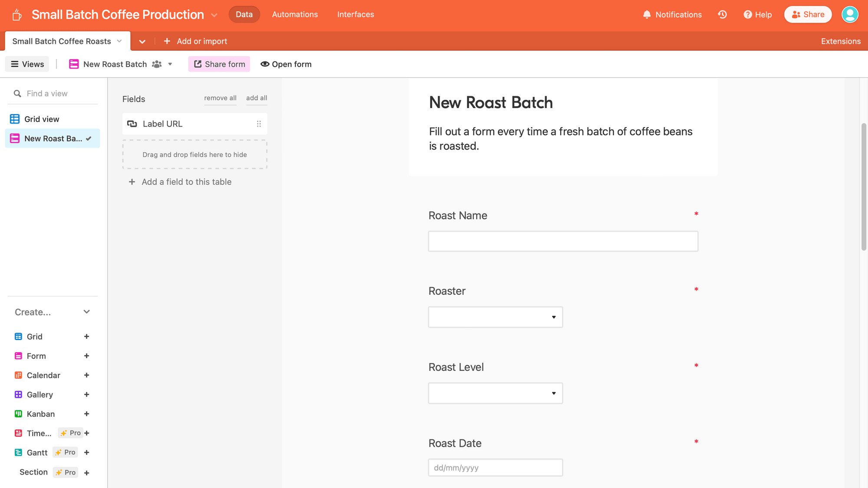Open the Interfaces tab
Image resolution: width=868 pixels, height=488 pixels.
click(x=355, y=14)
